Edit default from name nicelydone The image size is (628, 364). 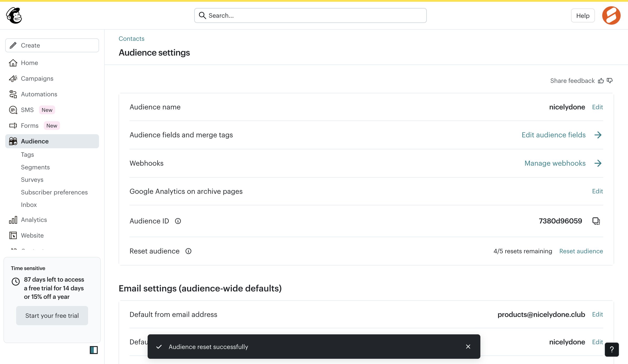597,342
